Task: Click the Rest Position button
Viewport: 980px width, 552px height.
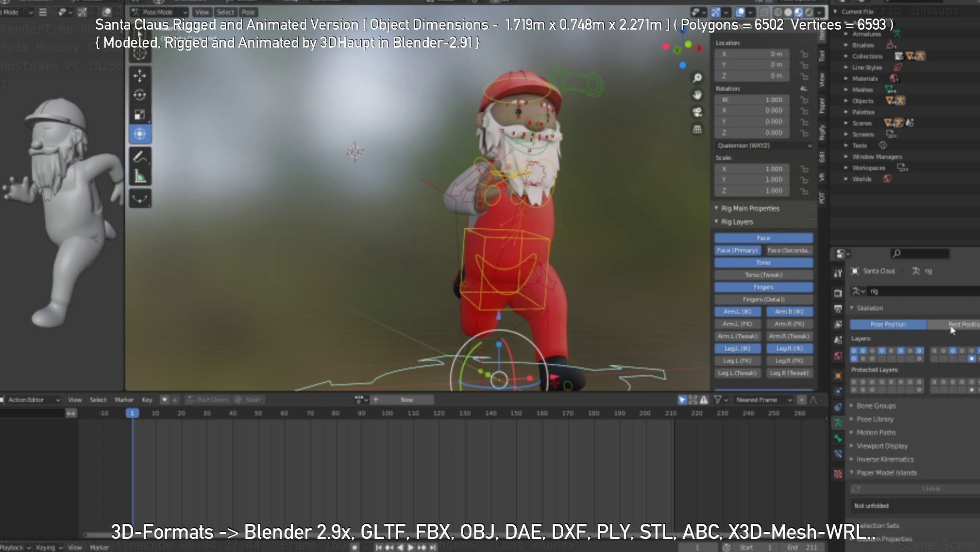Action: (954, 325)
